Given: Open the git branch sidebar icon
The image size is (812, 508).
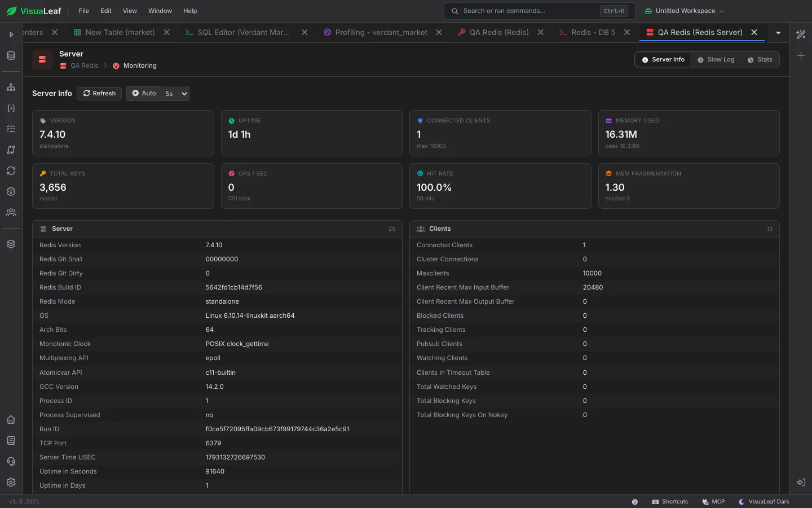Looking at the screenshot, I should pyautogui.click(x=11, y=150).
